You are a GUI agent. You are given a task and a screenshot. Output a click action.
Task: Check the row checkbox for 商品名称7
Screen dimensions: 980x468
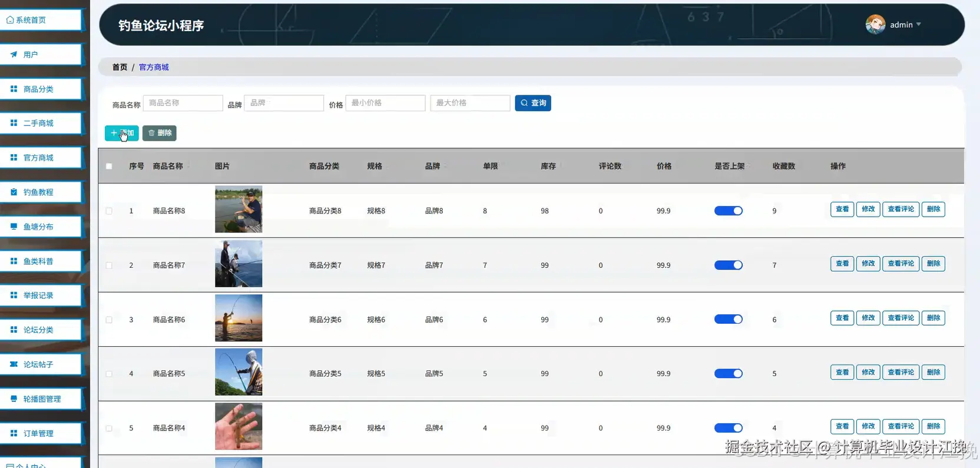[109, 265]
